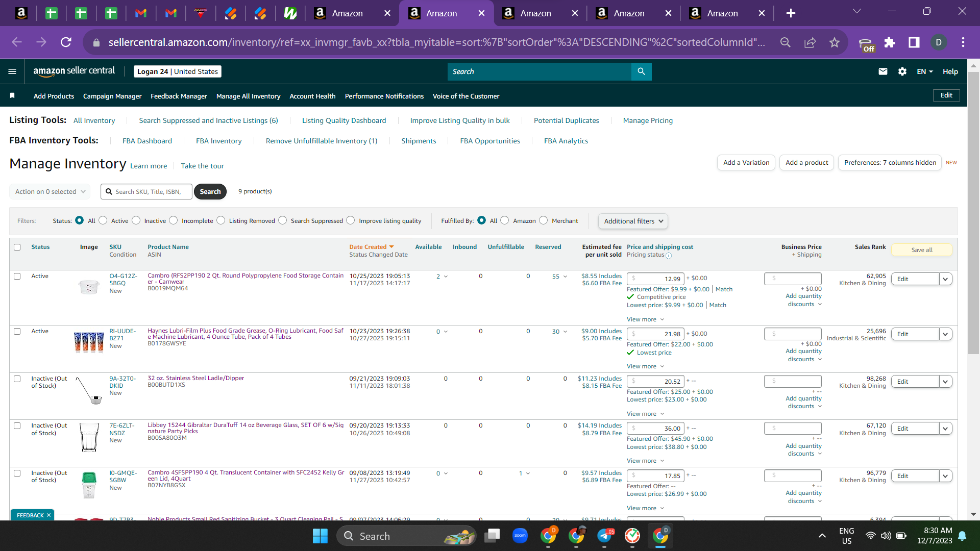980x551 pixels.
Task: Go to Shipments under FBA Inventory Tools
Action: (419, 141)
